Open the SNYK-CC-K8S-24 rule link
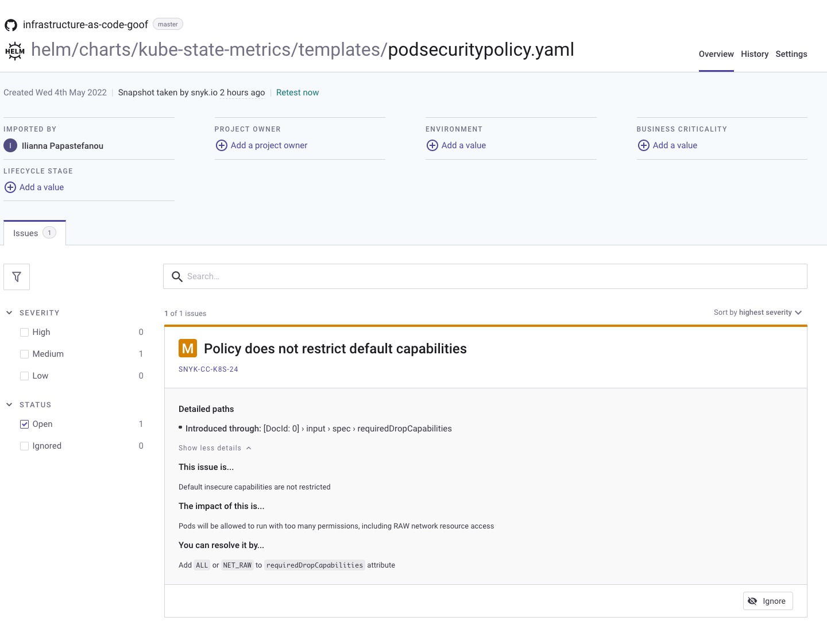 click(208, 369)
